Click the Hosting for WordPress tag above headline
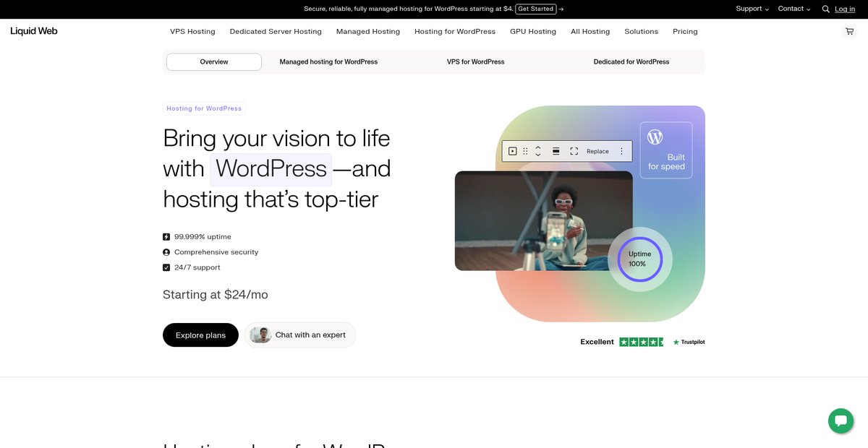 click(204, 108)
